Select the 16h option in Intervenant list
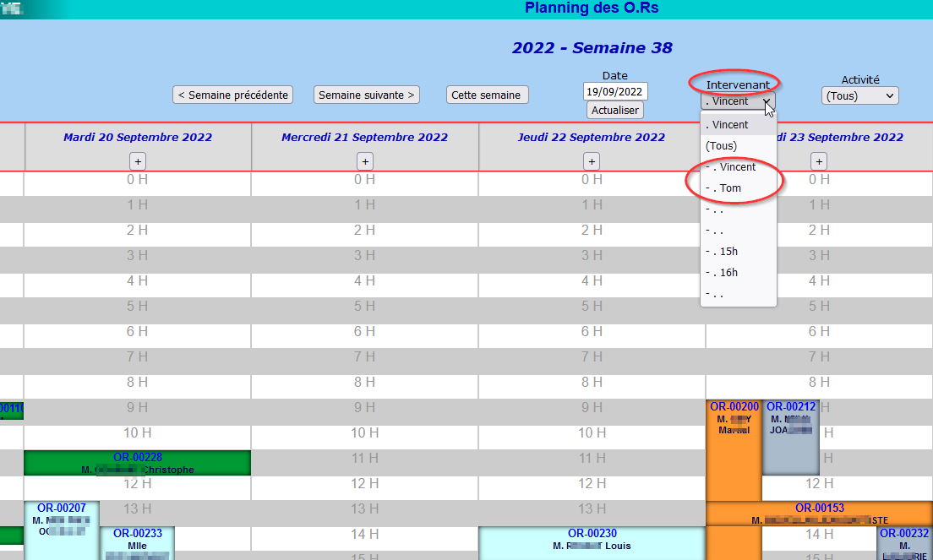This screenshot has height=560, width=933. [728, 273]
